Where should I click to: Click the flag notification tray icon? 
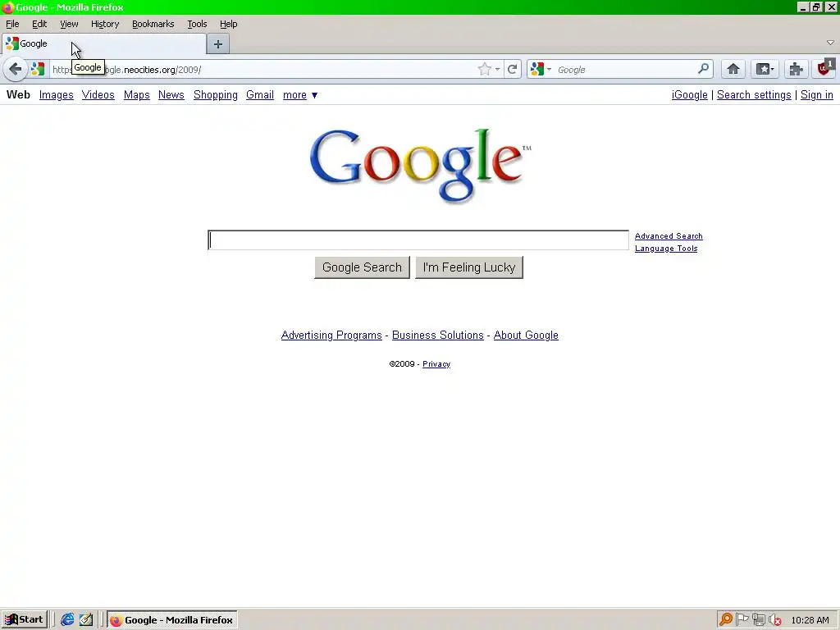pos(742,620)
